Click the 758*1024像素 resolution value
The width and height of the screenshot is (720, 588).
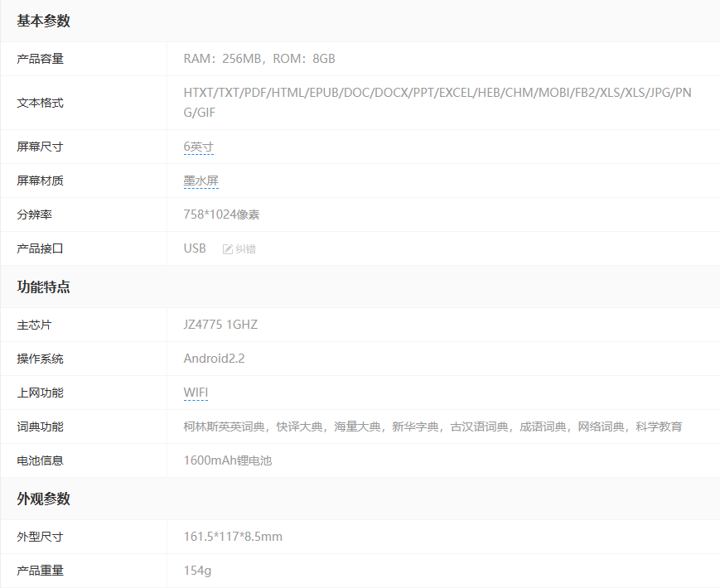click(x=221, y=214)
